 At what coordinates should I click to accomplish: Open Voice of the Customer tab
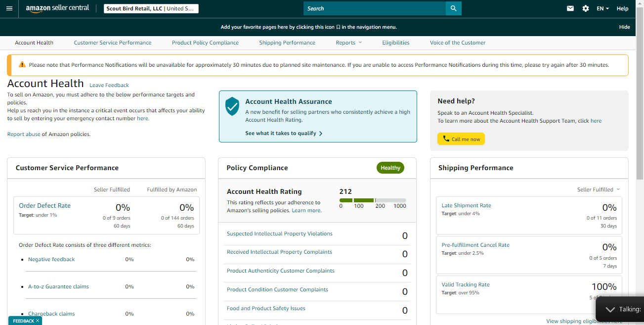(x=458, y=43)
